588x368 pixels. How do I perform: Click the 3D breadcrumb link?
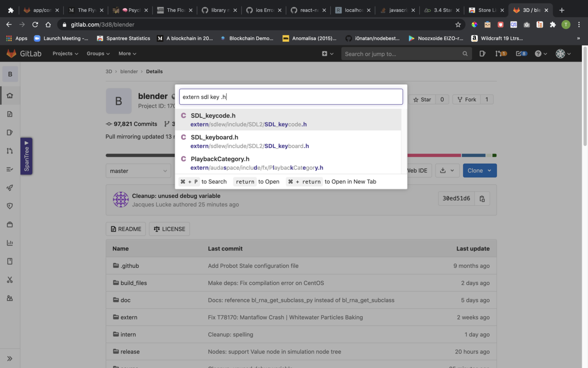click(109, 72)
